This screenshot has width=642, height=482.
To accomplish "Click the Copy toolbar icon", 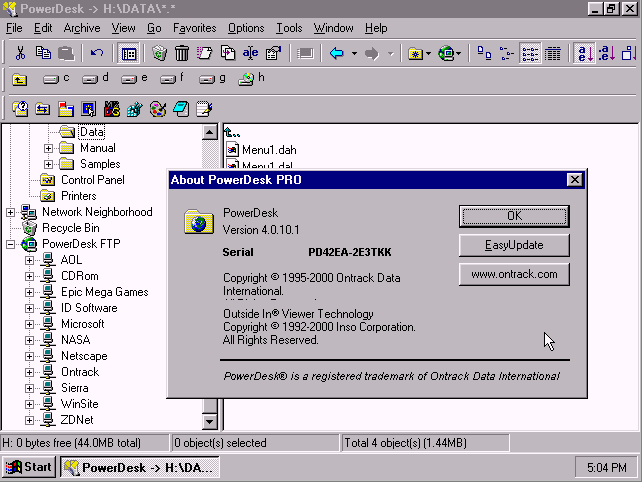I will tap(43, 53).
